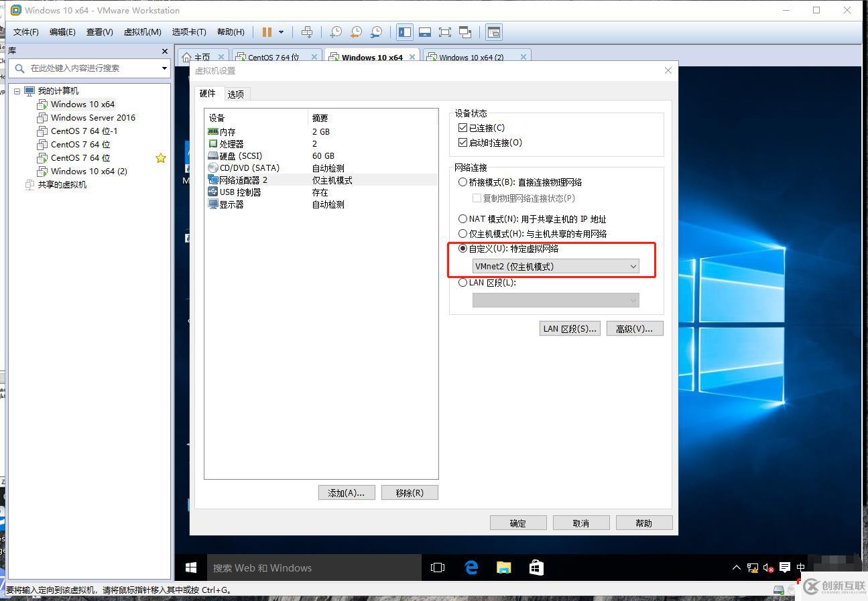Choose 自定义(U) radio button
This screenshot has width=868, height=601.
(462, 249)
